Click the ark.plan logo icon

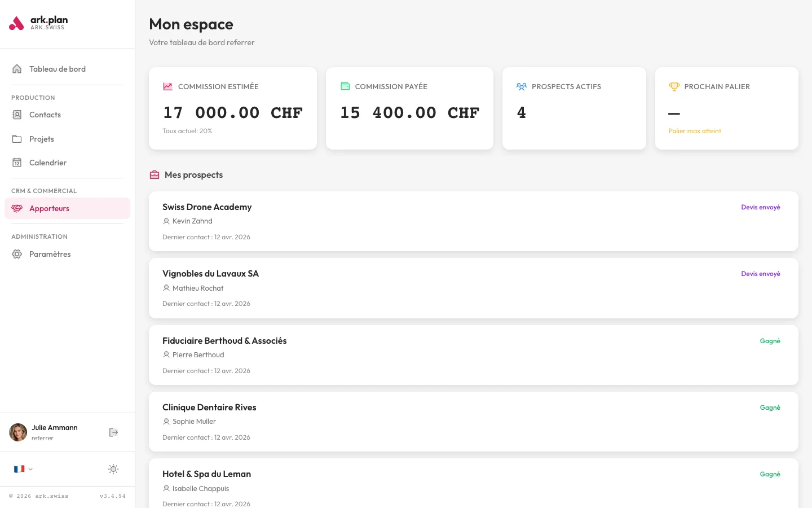coord(16,23)
